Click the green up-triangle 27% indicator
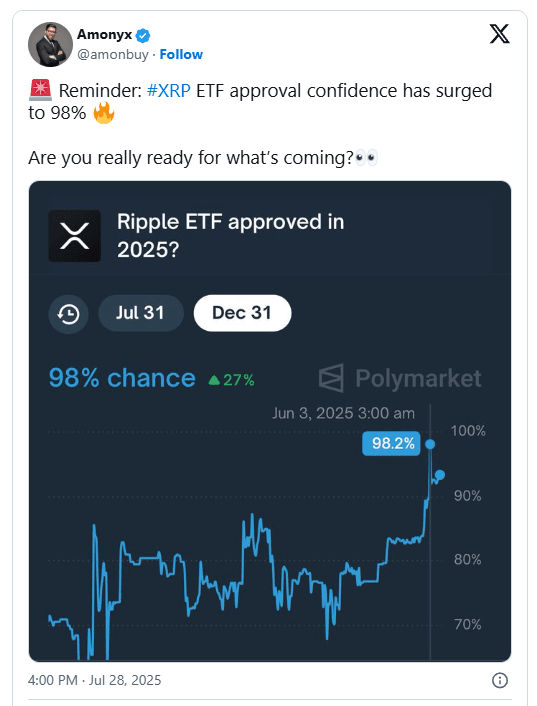The image size is (537, 706). pos(231,380)
